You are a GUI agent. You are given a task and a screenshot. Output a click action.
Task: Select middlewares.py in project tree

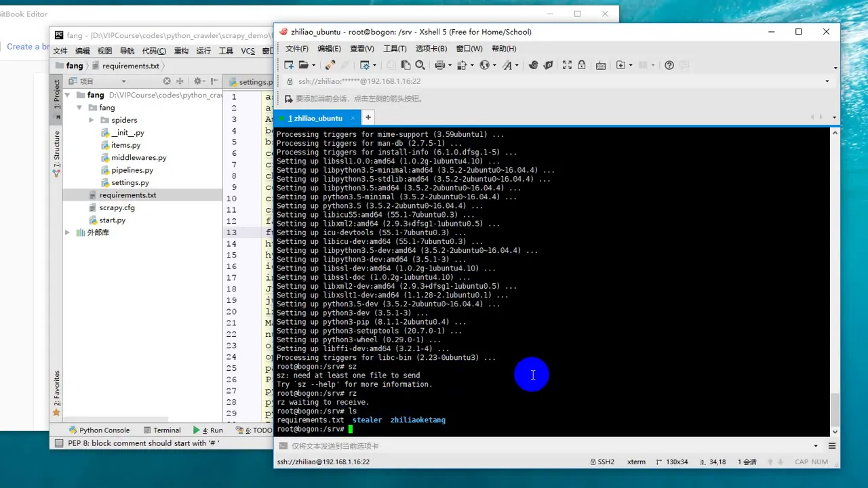point(138,157)
